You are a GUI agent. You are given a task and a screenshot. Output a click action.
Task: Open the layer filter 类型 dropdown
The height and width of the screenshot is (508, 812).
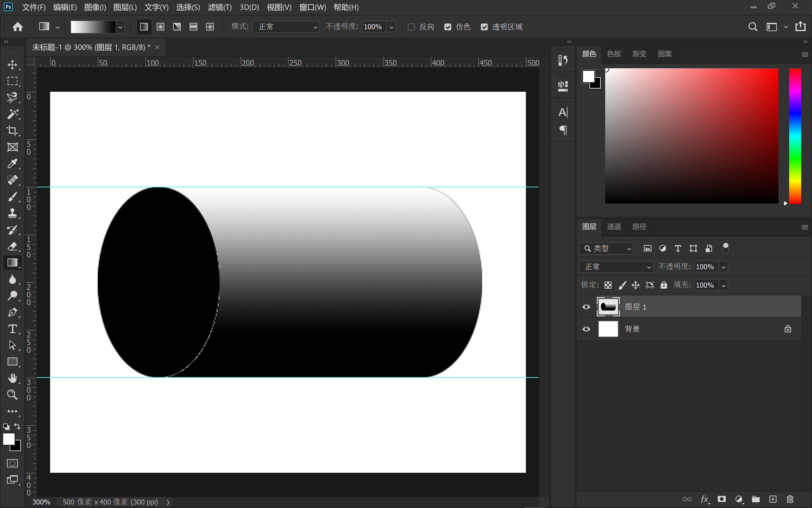point(606,248)
